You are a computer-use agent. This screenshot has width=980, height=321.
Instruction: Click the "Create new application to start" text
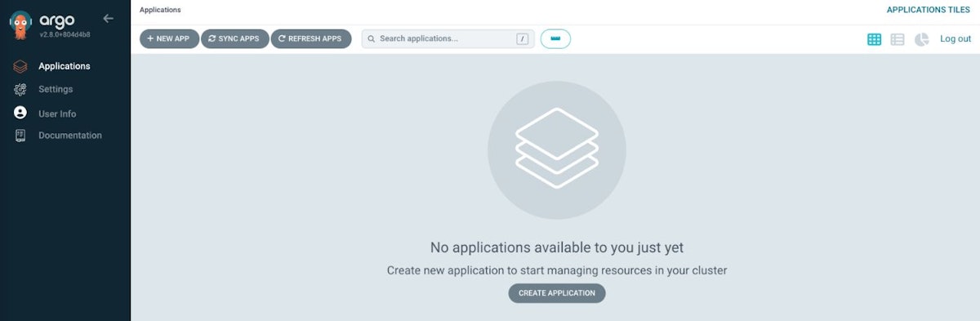tap(557, 270)
